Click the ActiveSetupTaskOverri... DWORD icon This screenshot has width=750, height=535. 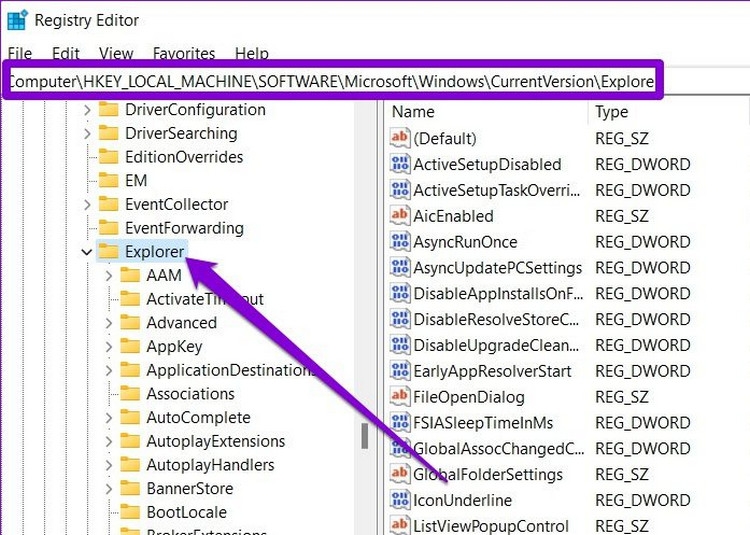(400, 190)
